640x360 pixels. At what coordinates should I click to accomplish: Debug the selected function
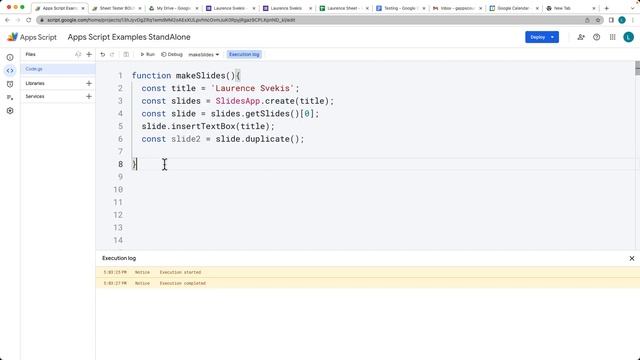[172, 54]
